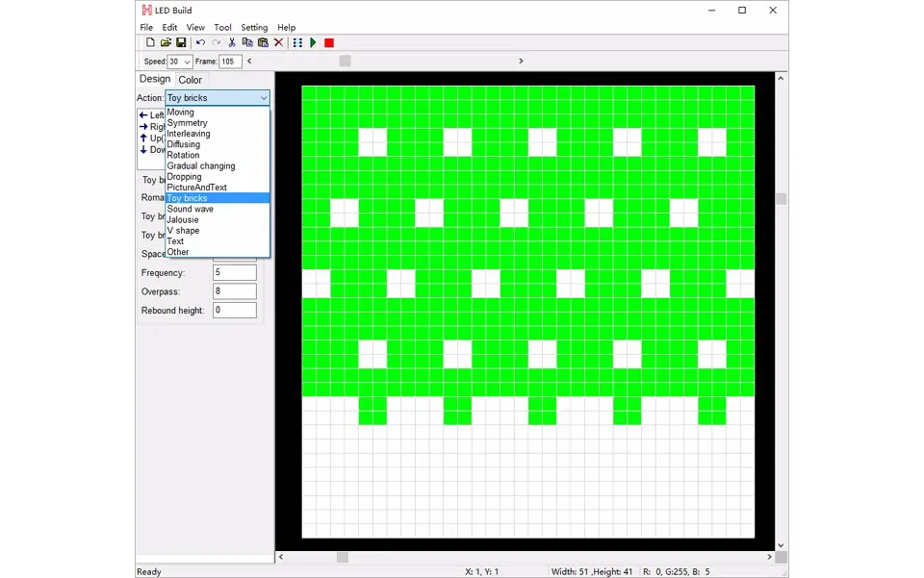Open a file with the folder icon
The height and width of the screenshot is (578, 924).
pyautogui.click(x=166, y=43)
